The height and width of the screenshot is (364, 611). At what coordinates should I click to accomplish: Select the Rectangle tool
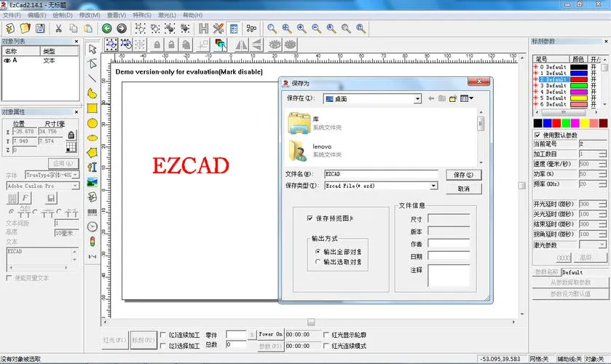tap(92, 108)
